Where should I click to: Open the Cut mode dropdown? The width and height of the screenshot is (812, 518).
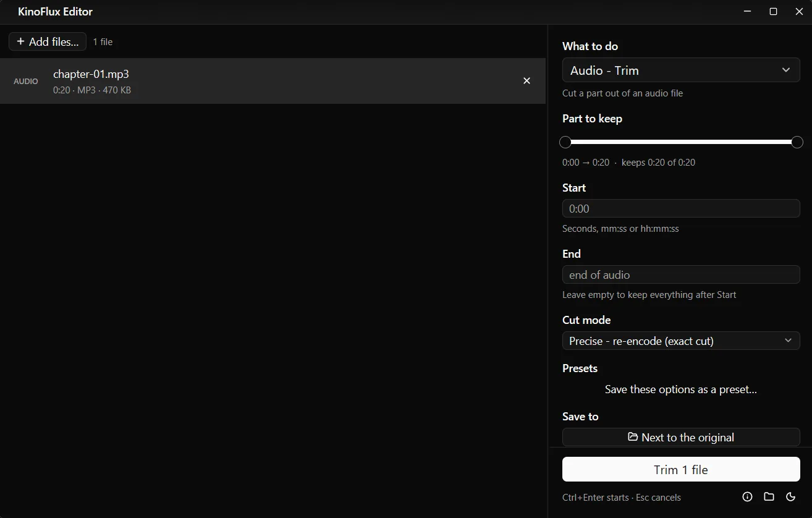pos(681,341)
